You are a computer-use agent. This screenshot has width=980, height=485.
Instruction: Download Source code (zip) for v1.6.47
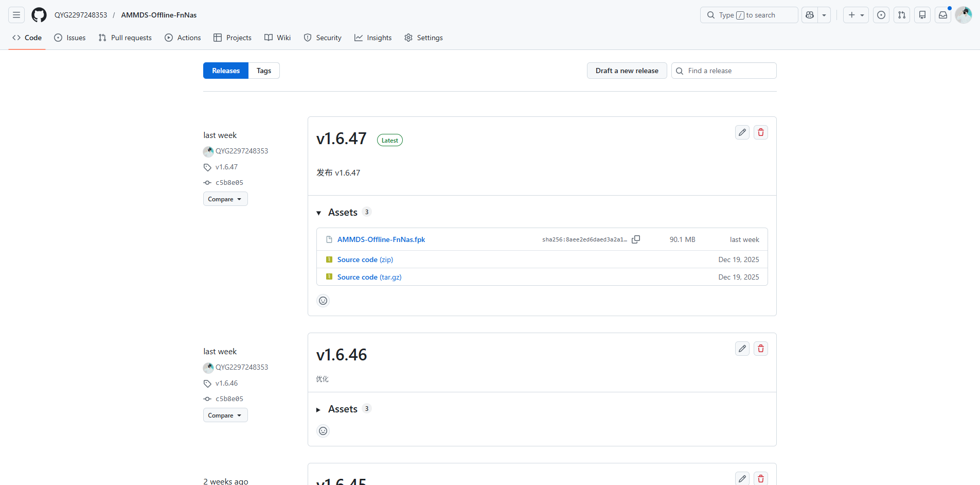pyautogui.click(x=365, y=259)
